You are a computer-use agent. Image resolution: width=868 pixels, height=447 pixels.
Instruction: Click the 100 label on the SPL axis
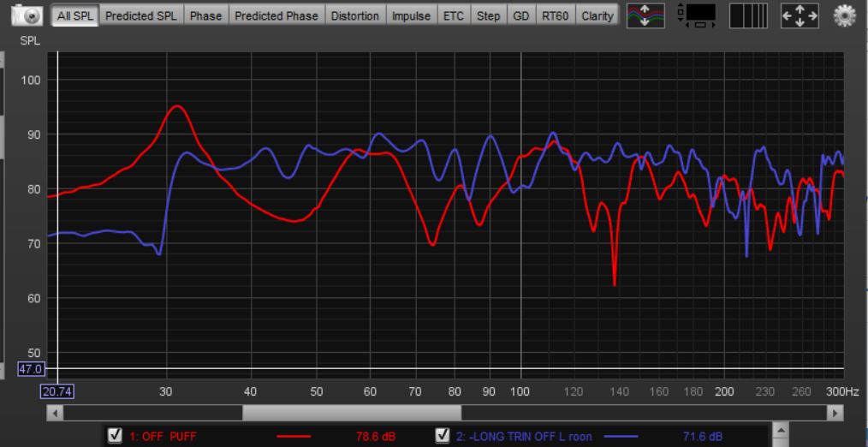(x=31, y=80)
